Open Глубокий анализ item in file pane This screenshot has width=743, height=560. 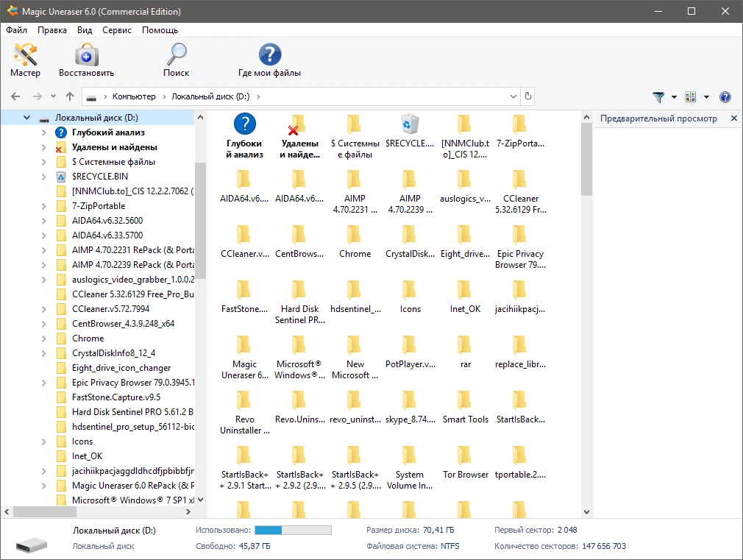point(244,136)
